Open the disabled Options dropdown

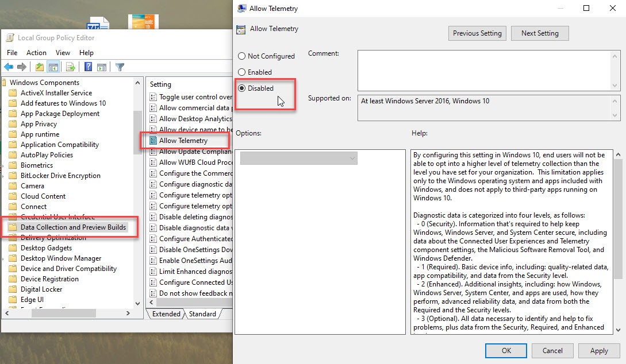pyautogui.click(x=298, y=158)
